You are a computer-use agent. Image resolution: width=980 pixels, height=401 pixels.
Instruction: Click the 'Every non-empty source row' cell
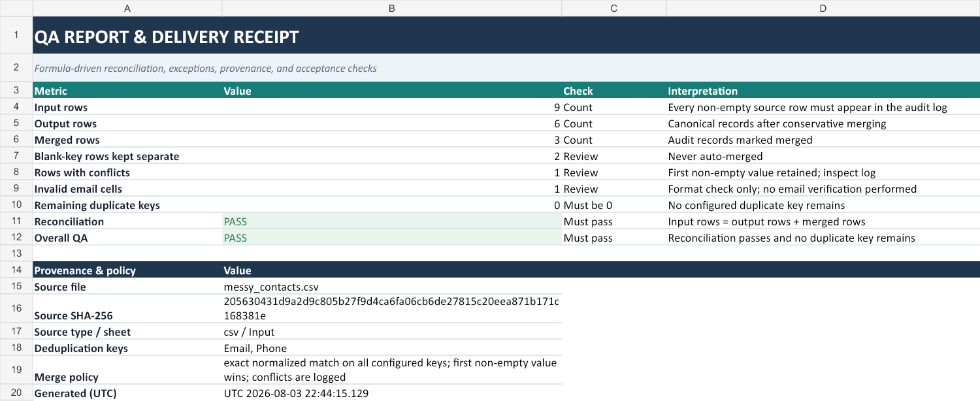pyautogui.click(x=823, y=107)
